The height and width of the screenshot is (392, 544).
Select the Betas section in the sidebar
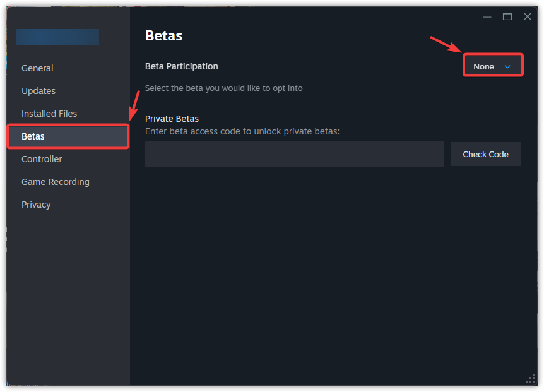68,136
